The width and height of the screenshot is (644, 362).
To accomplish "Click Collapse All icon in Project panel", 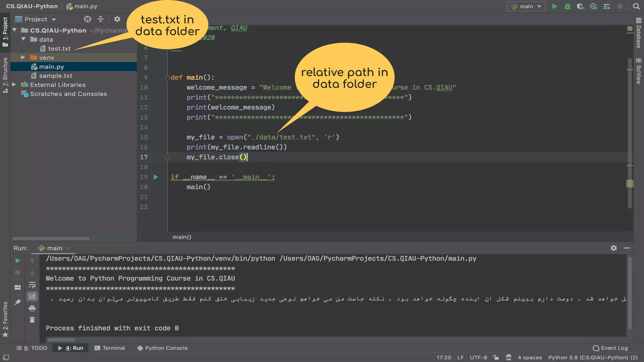I will click(101, 19).
